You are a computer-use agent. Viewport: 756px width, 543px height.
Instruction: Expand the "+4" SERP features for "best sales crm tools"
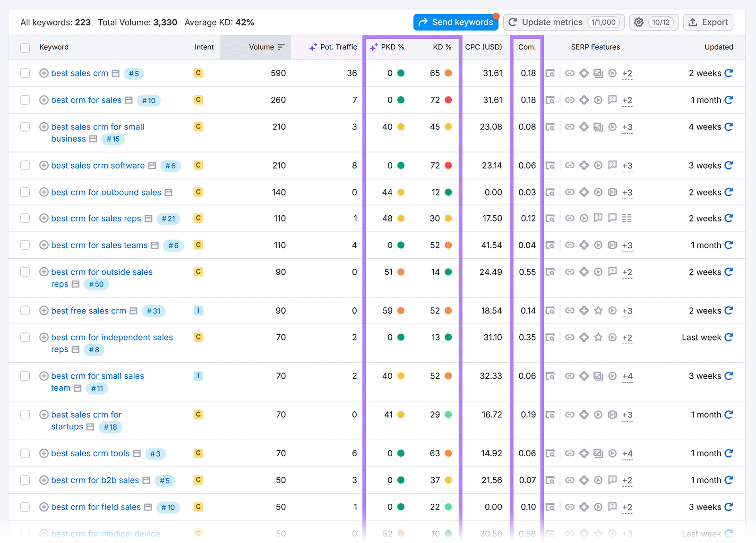coord(627,453)
